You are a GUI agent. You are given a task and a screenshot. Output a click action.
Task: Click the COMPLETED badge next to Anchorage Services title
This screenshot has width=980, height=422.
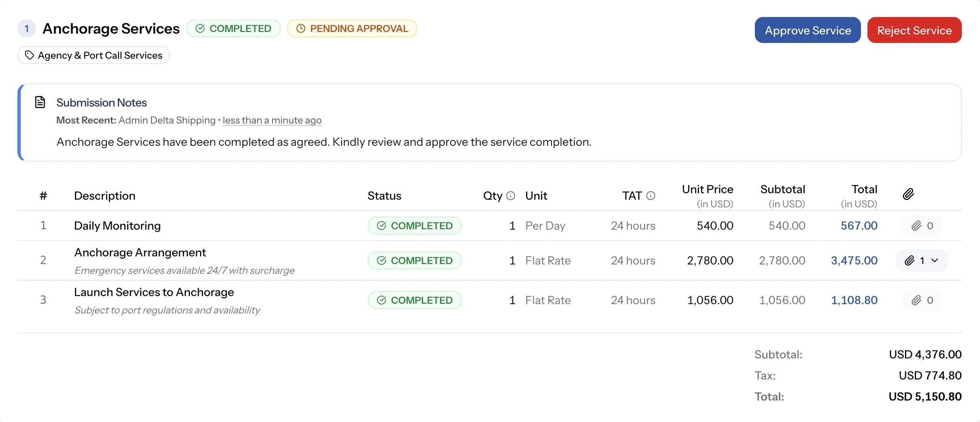point(233,28)
